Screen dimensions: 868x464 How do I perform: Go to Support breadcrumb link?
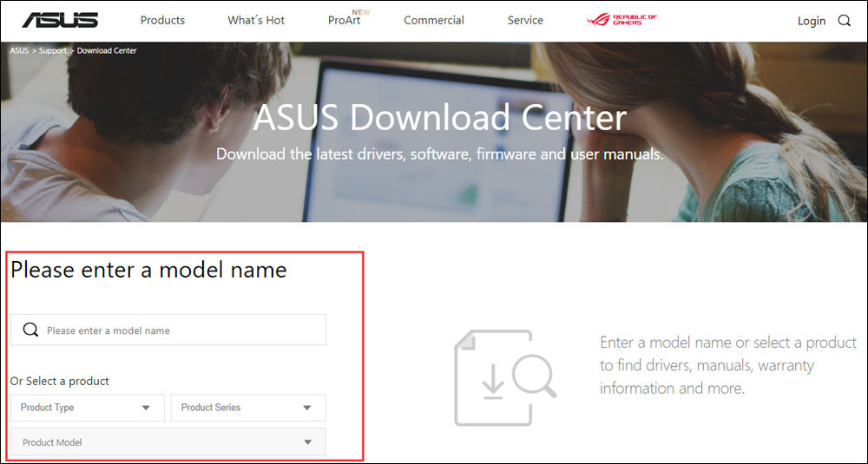click(x=53, y=50)
